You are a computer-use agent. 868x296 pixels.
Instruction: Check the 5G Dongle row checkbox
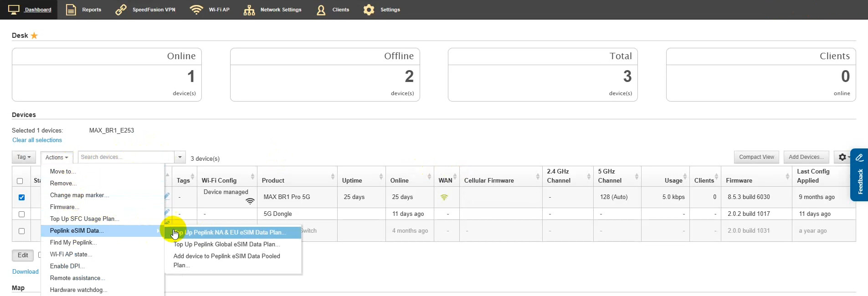pos(21,214)
